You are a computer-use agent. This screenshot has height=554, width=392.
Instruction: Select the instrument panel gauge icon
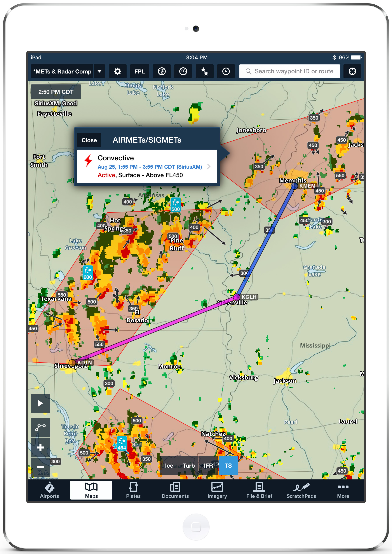(183, 71)
